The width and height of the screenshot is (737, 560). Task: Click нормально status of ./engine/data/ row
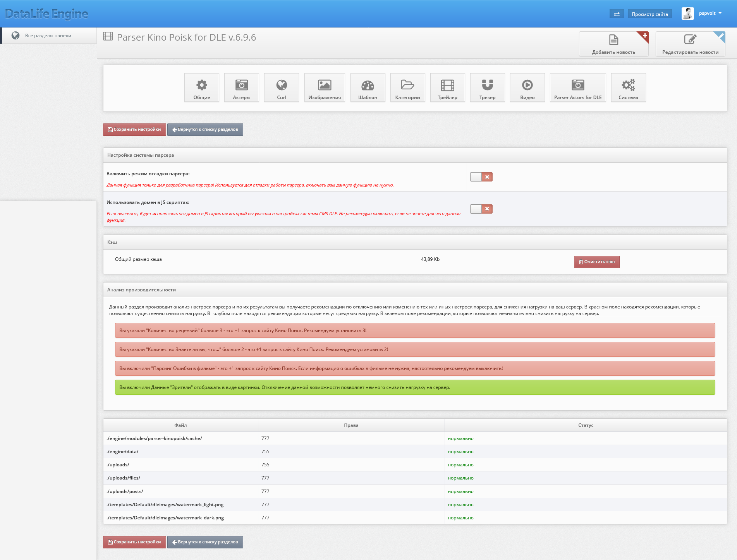pos(460,452)
